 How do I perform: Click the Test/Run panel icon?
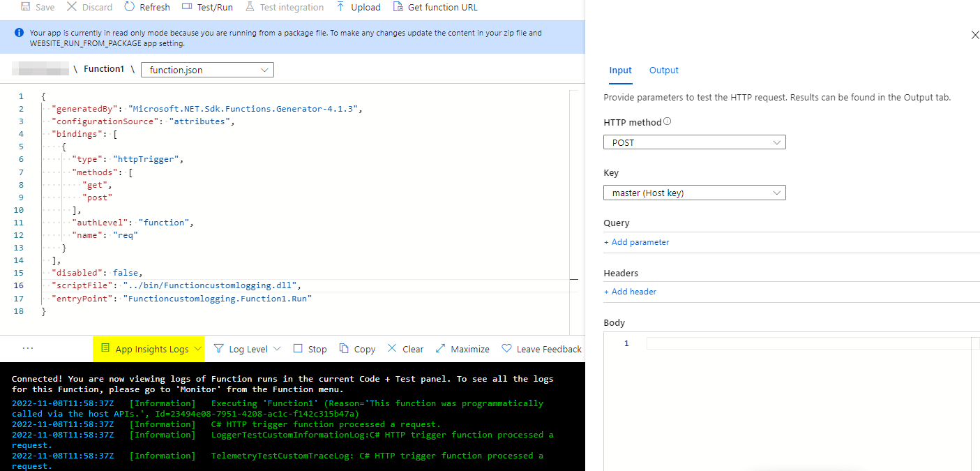point(186,7)
